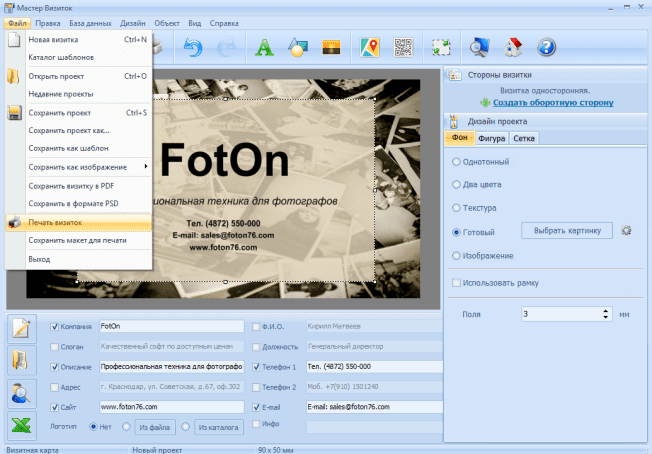Click the Выбрать картинку button
The width and height of the screenshot is (652, 454).
(567, 230)
